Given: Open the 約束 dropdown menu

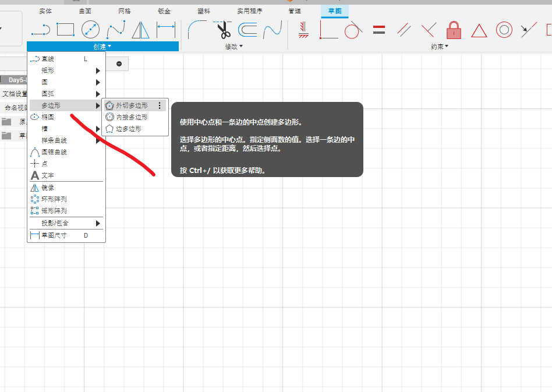Looking at the screenshot, I should [x=440, y=47].
